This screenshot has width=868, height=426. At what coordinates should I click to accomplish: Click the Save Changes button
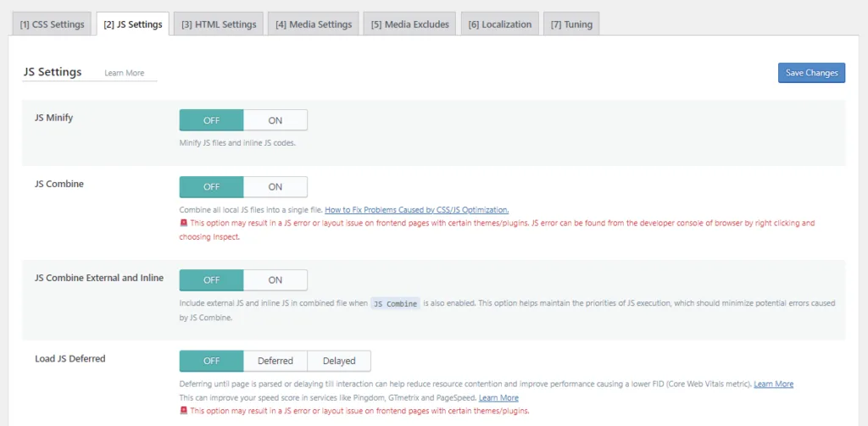811,73
